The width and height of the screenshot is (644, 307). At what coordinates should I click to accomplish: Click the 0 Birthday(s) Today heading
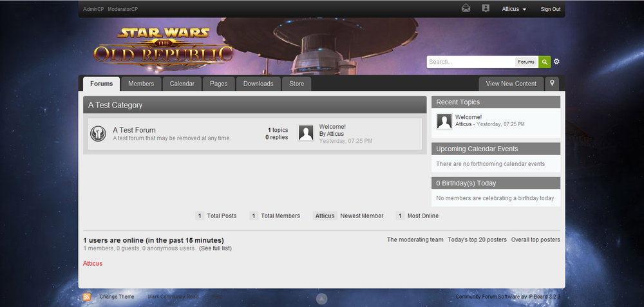coord(466,183)
